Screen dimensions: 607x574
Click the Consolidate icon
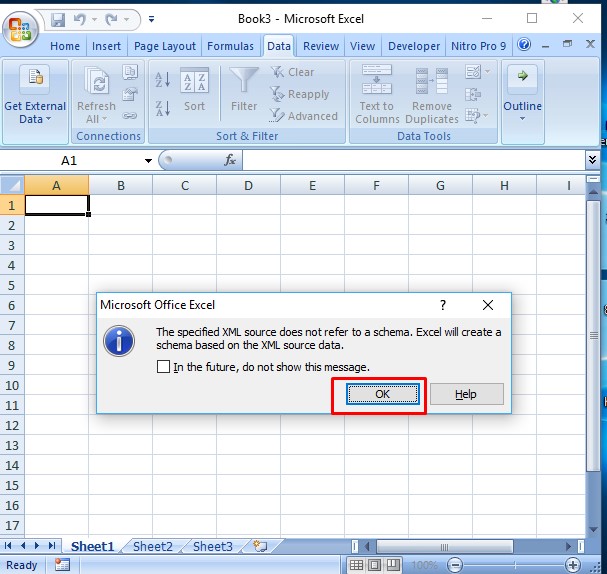point(473,94)
